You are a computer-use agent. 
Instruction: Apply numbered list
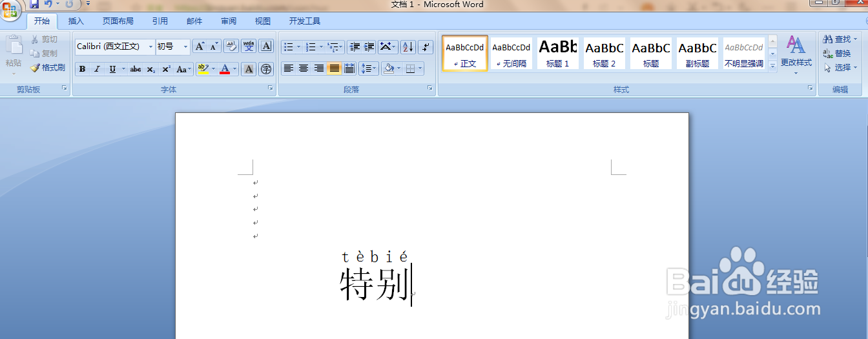click(311, 46)
